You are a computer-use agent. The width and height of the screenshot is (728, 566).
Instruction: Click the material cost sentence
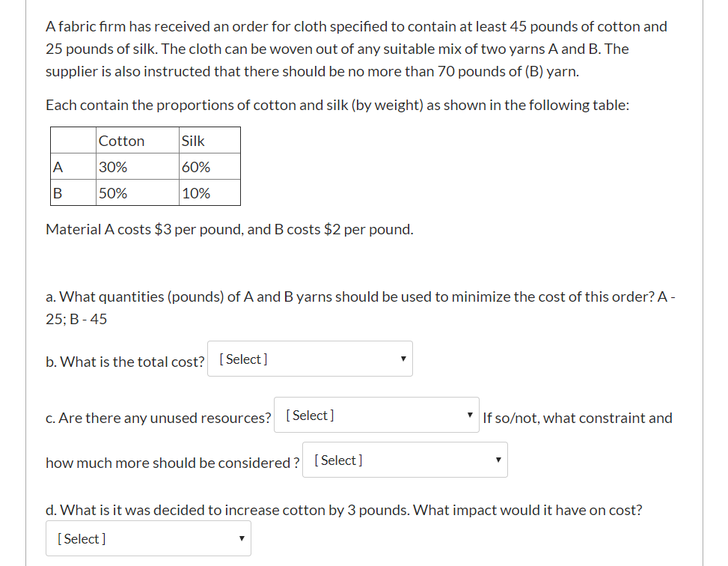pos(229,229)
